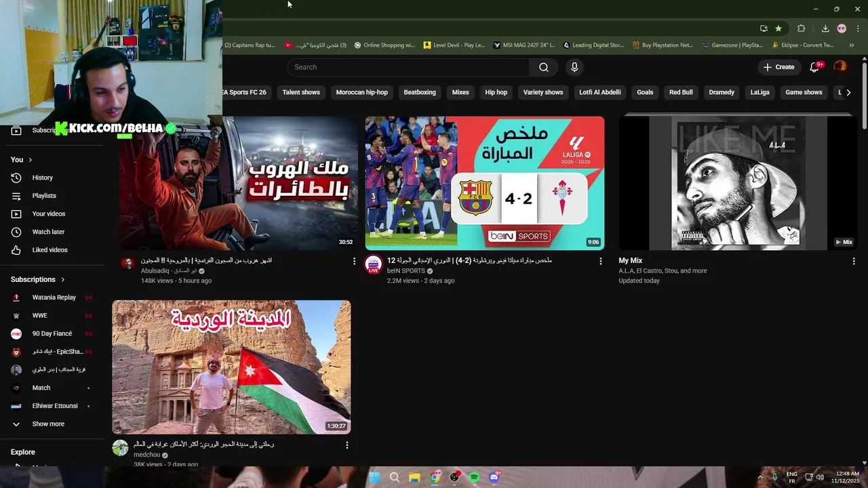Select the Red Bull chip
Viewport: 868px width, 488px height.
681,92
